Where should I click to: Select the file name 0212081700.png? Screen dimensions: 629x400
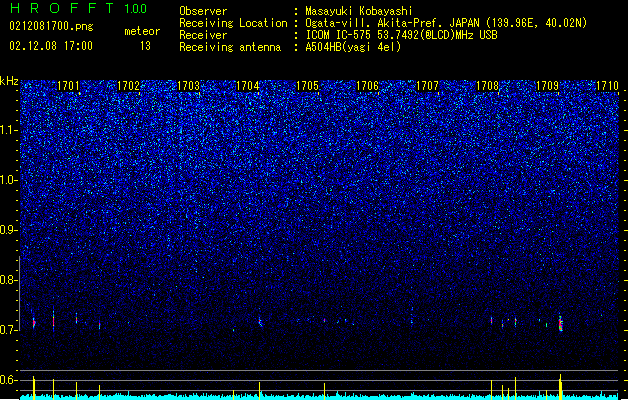pos(51,27)
